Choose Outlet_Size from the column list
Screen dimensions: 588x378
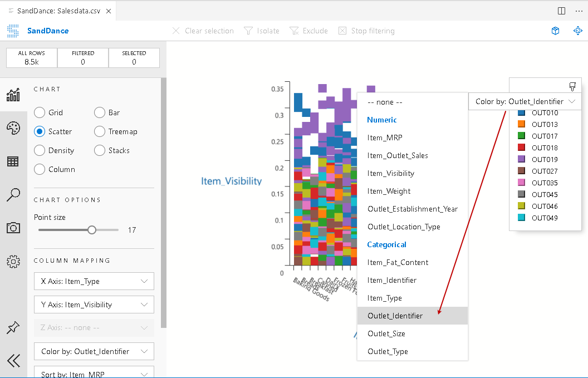[386, 333]
